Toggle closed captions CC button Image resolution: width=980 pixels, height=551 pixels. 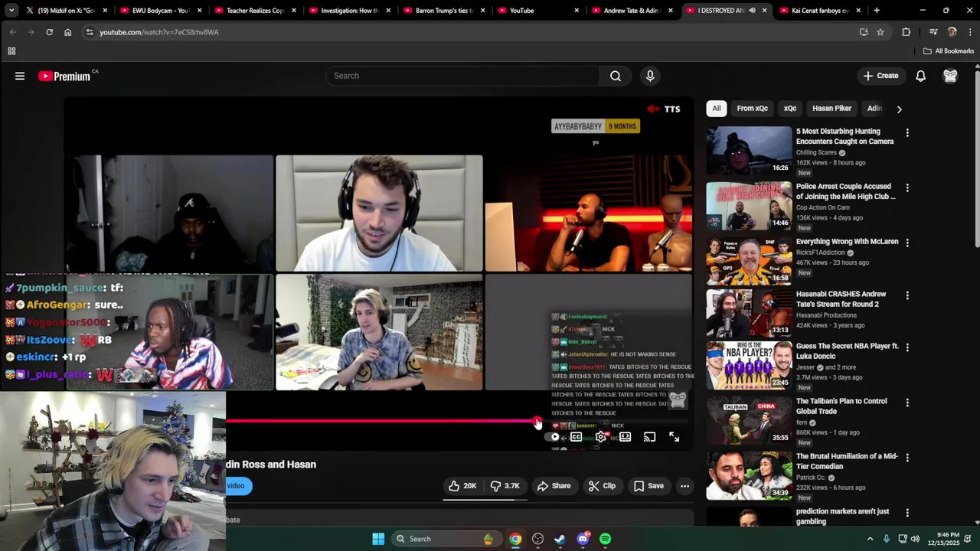tap(577, 437)
